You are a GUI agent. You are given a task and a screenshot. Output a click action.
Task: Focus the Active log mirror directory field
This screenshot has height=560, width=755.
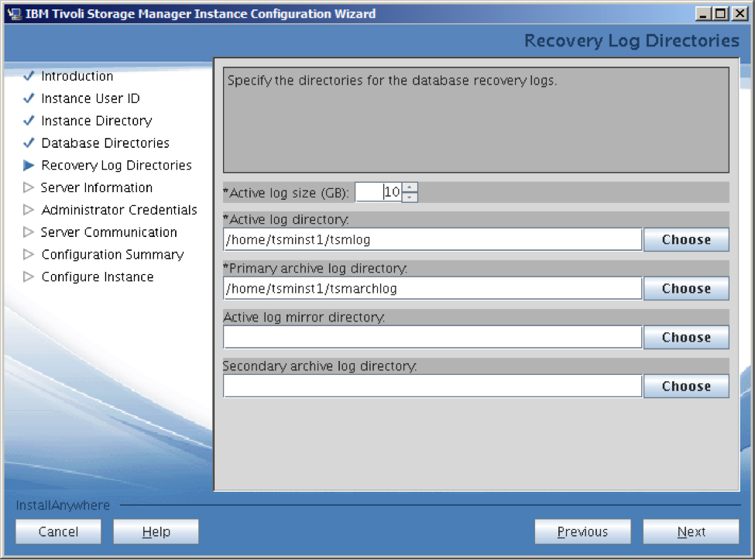point(432,337)
